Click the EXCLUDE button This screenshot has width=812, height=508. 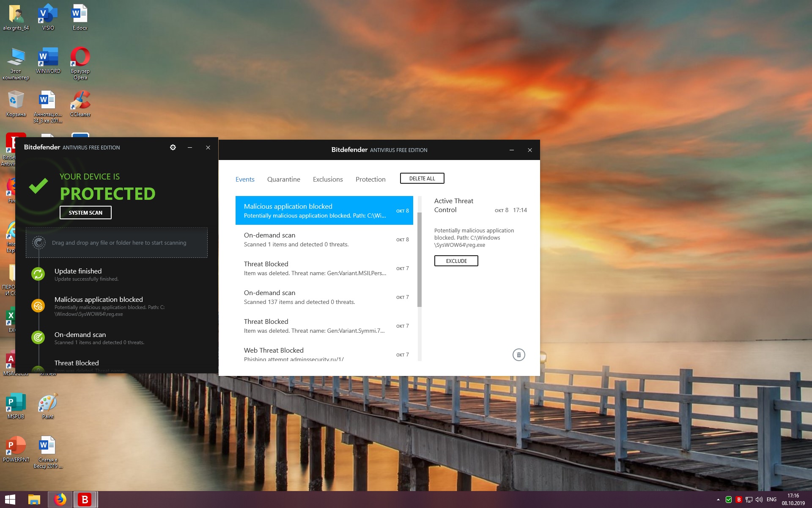click(456, 261)
